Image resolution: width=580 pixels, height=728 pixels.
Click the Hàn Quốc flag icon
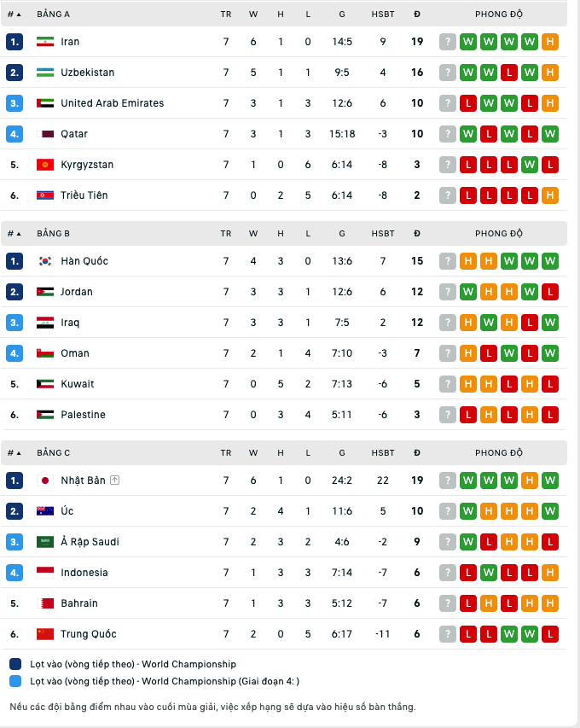45,261
